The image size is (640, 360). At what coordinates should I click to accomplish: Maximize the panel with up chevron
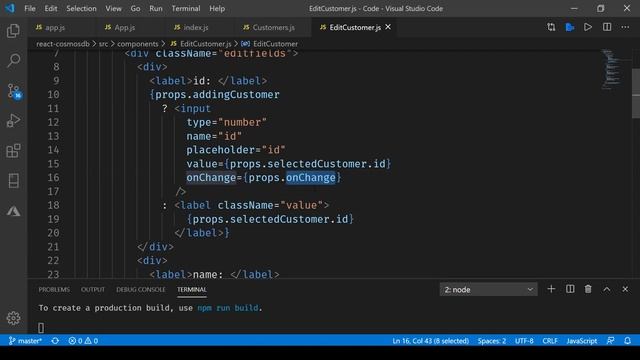point(607,289)
